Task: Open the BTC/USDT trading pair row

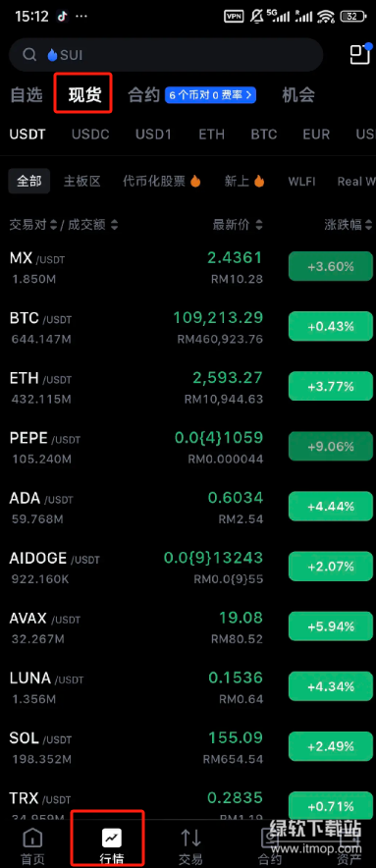Action: click(x=188, y=327)
